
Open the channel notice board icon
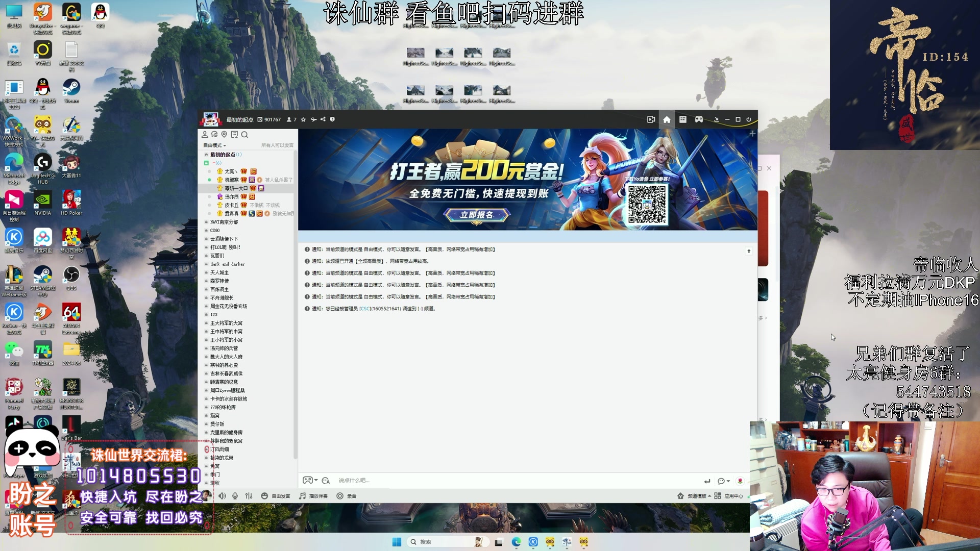tap(234, 134)
